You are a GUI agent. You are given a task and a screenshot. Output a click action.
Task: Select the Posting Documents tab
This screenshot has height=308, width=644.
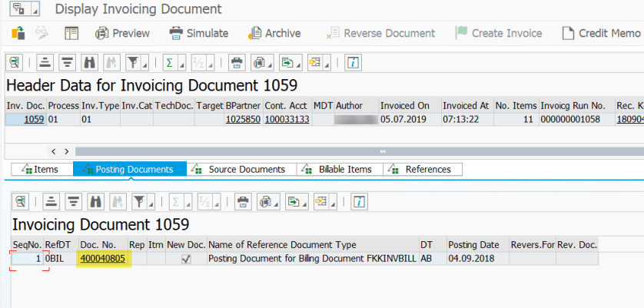pyautogui.click(x=130, y=169)
